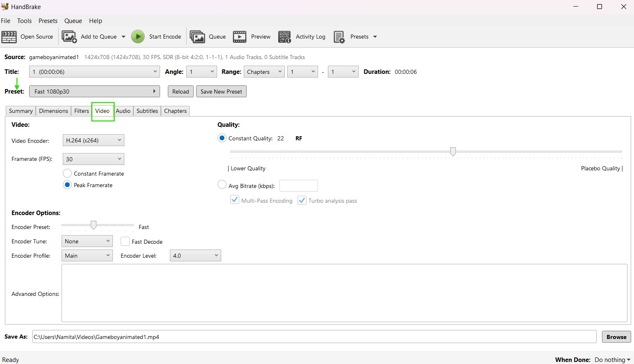Switch to the Filters tab
This screenshot has width=634, height=364.
(x=82, y=111)
